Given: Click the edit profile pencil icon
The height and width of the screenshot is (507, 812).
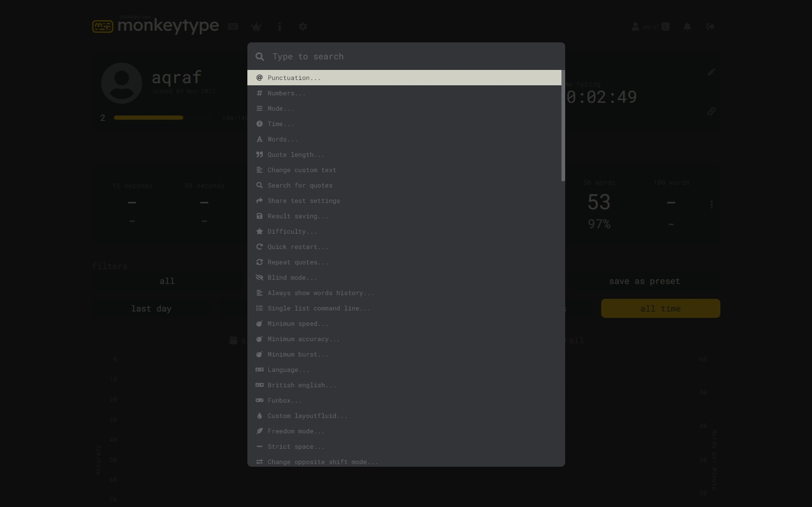Looking at the screenshot, I should pyautogui.click(x=711, y=72).
